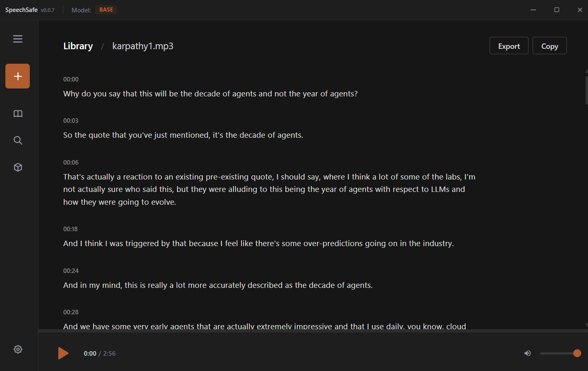The width and height of the screenshot is (588, 371).
Task: Open the Library book icon
Action: pyautogui.click(x=18, y=114)
